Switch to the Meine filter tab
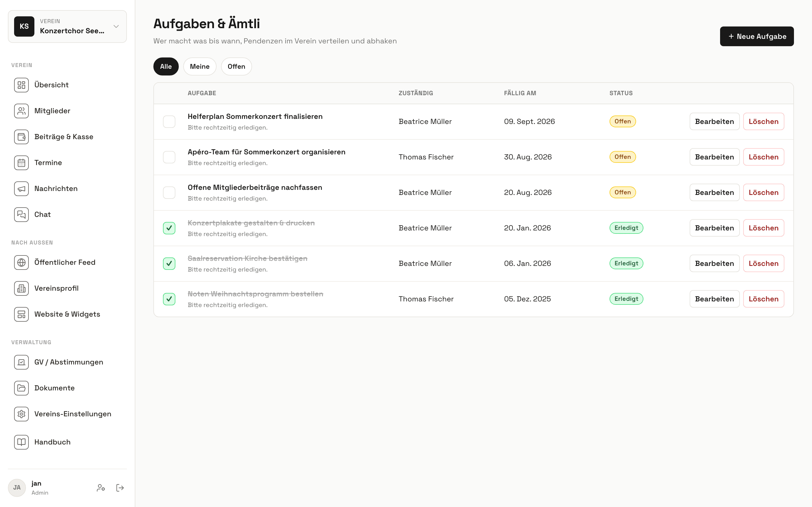Screen dimensions: 812x507 coord(200,66)
